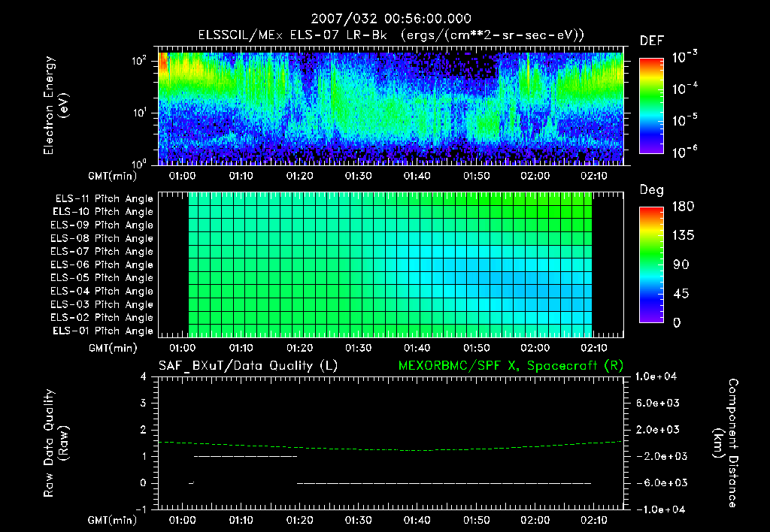The image size is (770, 532).
Task: Click 01:40 time label under the bottom plot
Action: tap(417, 520)
